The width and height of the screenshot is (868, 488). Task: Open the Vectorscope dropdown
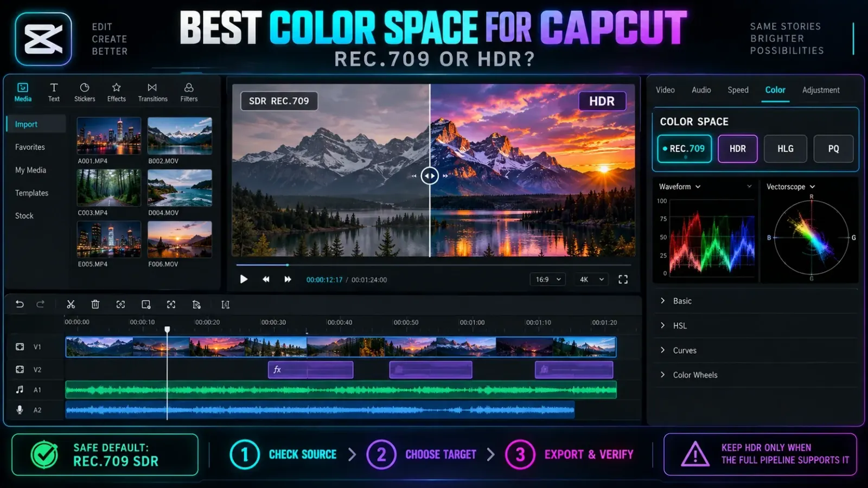pos(790,187)
